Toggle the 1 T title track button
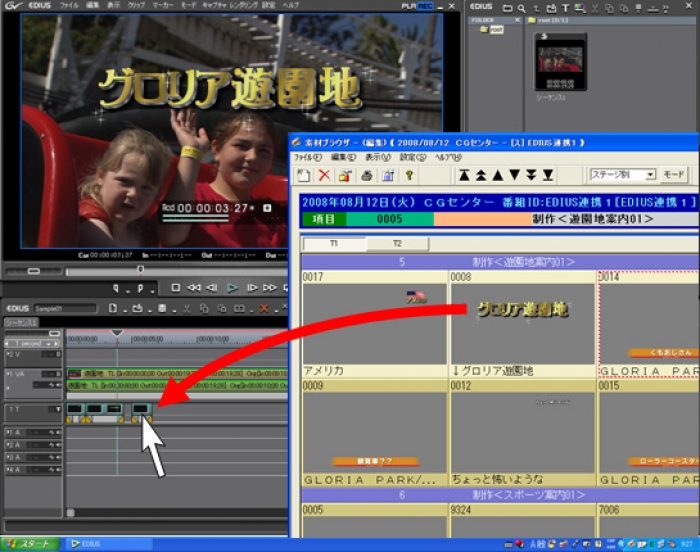Viewport: 700px width, 552px height. [58, 409]
